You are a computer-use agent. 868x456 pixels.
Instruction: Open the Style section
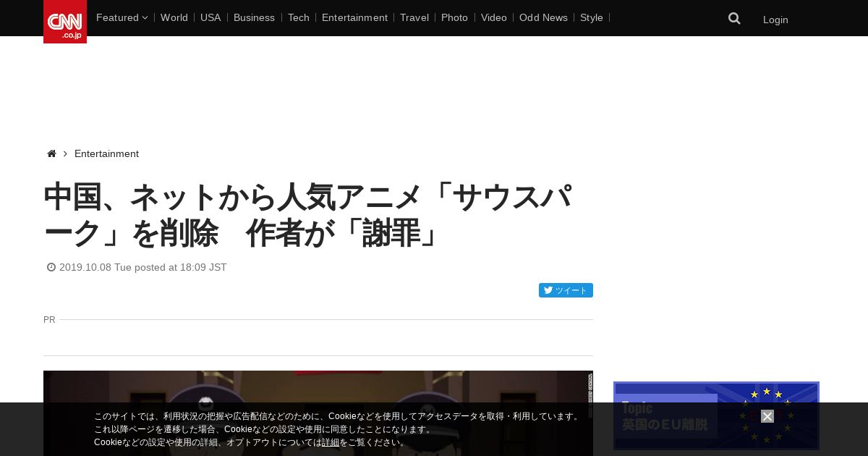tap(592, 17)
